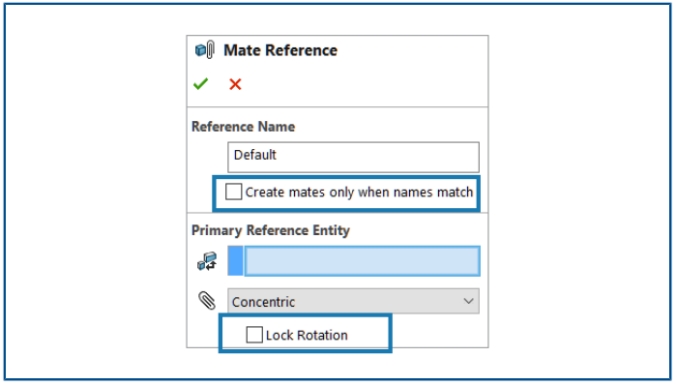677x386 pixels.
Task: Select the 'Concentric' text in the combo box
Action: 263,302
